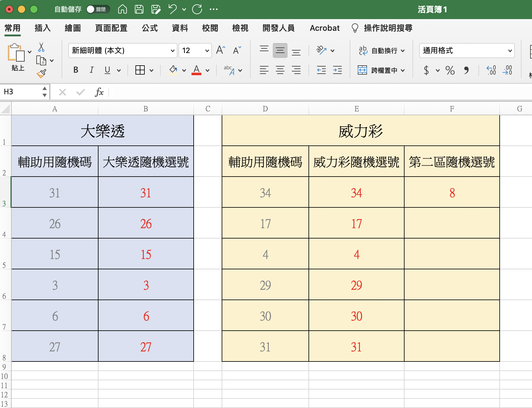Expand the Paste options arrow
Viewport: 532px width, 408px height.
pyautogui.click(x=30, y=52)
